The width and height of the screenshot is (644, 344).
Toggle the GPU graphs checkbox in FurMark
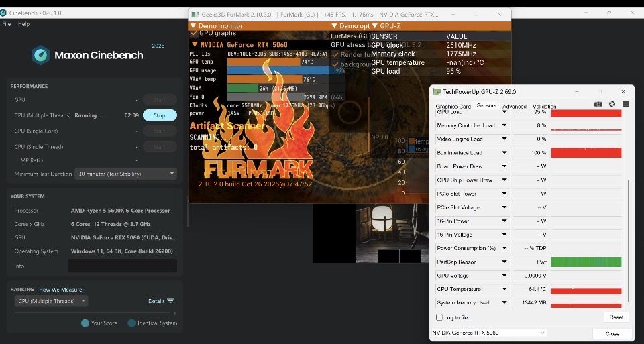(194, 33)
